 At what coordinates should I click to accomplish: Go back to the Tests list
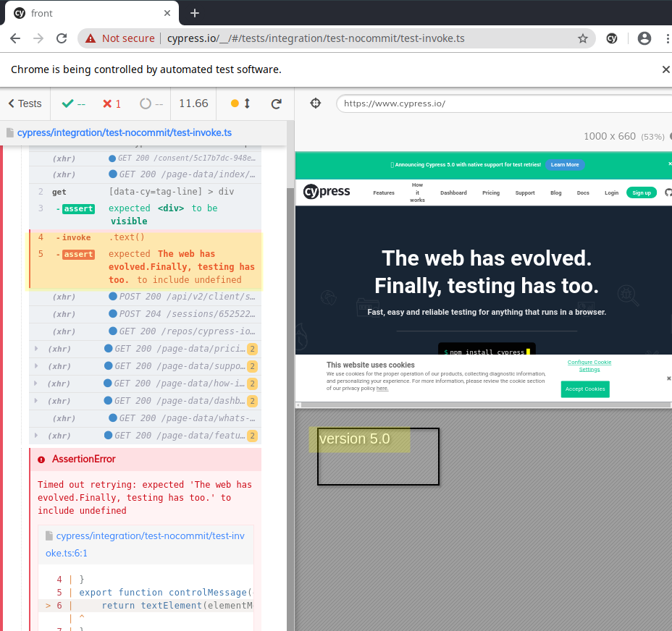coord(25,103)
